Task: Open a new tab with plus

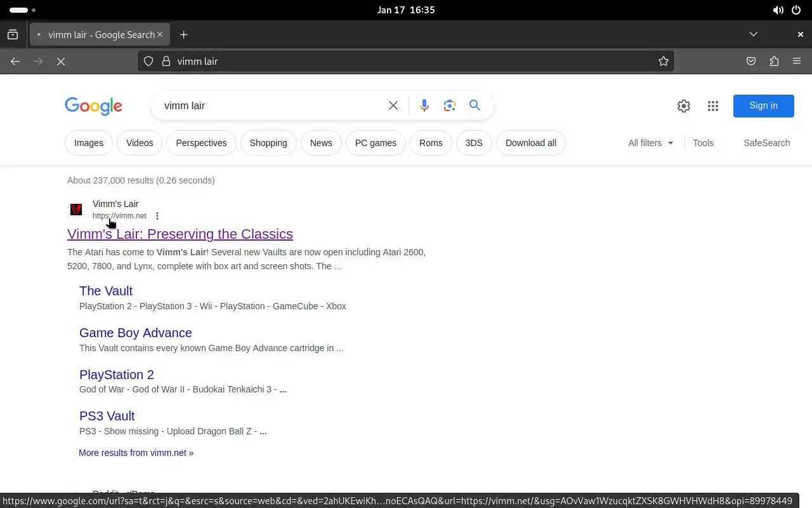Action: 183,35
